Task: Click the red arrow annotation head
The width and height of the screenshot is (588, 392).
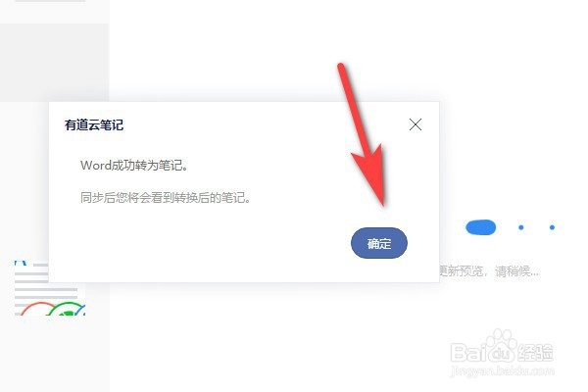Action: [371, 174]
